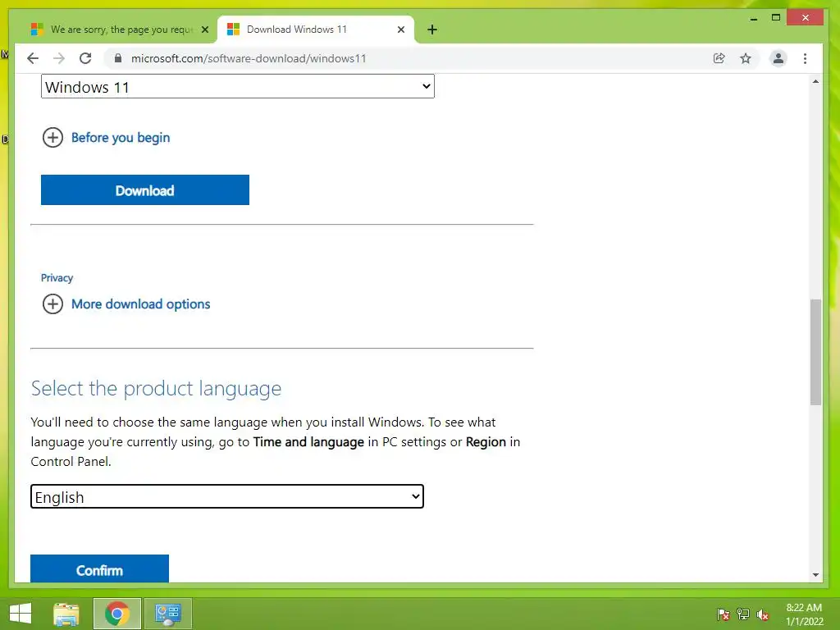Click the blue Download button
The width and height of the screenshot is (840, 630).
coord(144,190)
